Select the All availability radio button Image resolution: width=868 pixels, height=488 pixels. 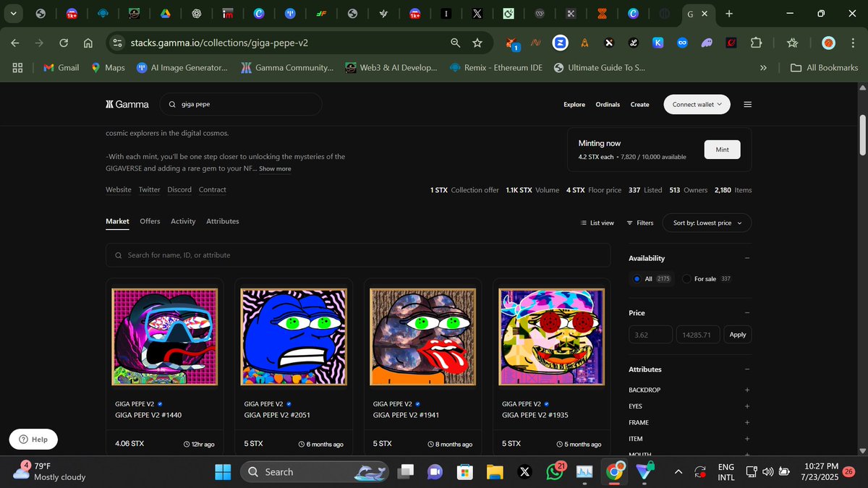pos(637,278)
